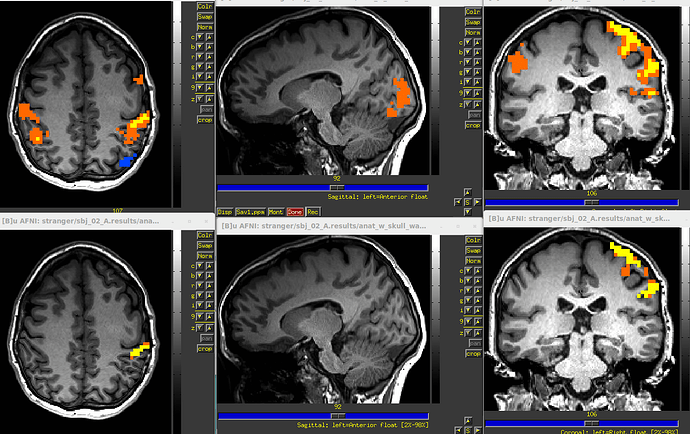The height and width of the screenshot is (434, 690).
Task: Click Swap in upper axial viewer
Action: click(x=205, y=17)
